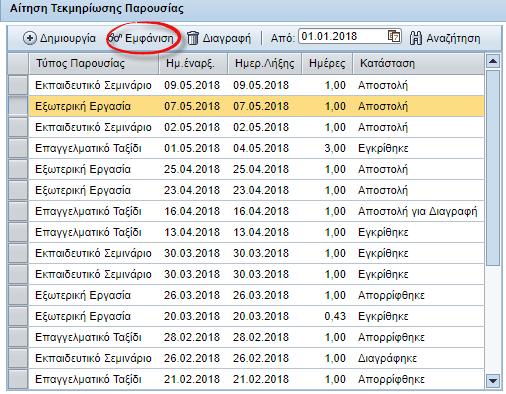Click the Διαγραφή trash can icon
The height and width of the screenshot is (394, 506).
coord(192,38)
